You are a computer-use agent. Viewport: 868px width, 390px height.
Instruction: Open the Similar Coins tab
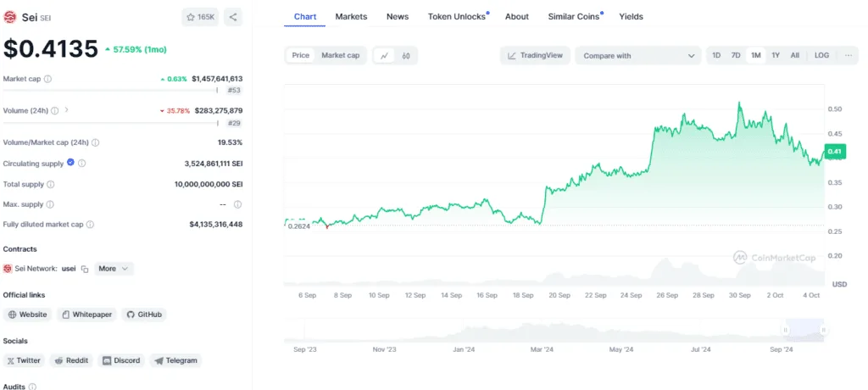(x=574, y=17)
